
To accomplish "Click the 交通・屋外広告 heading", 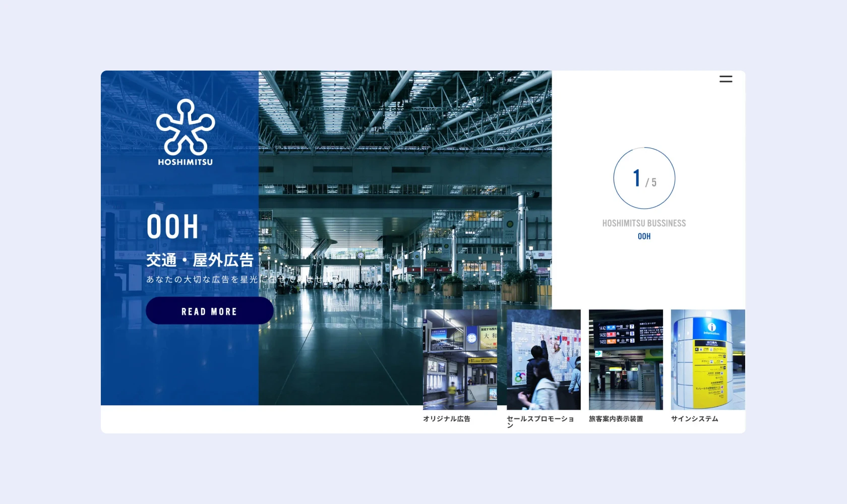I will point(200,260).
